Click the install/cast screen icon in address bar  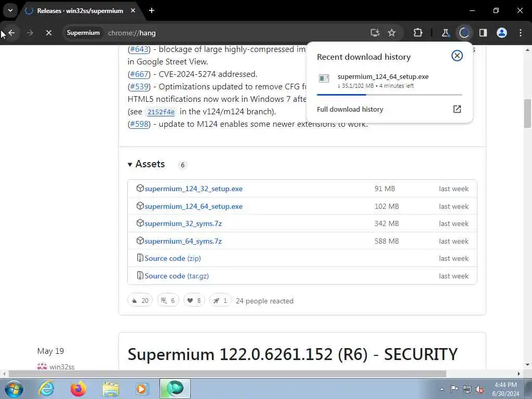[x=375, y=33]
